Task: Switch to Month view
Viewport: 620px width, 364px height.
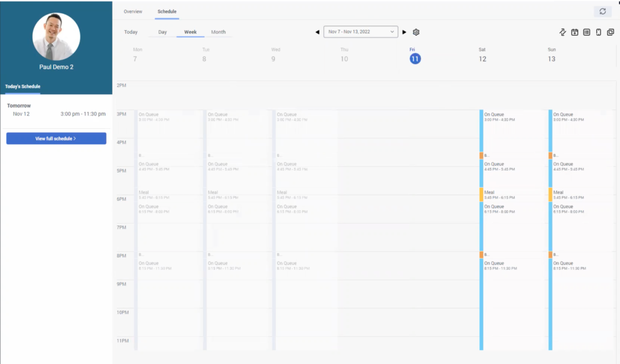Action: [x=218, y=32]
